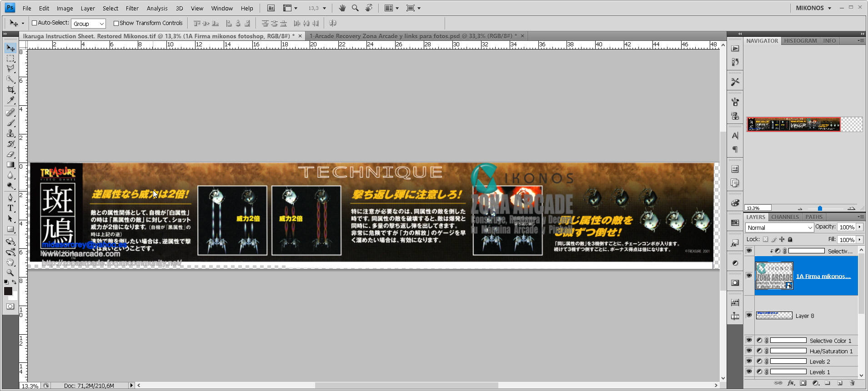Select the Magic Wand tool

(10, 79)
